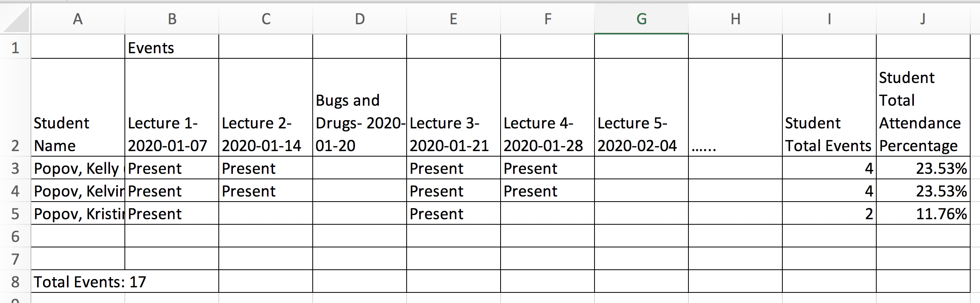Select row 2 header
Image resolution: width=980 pixels, height=303 pixels.
pos(15,146)
